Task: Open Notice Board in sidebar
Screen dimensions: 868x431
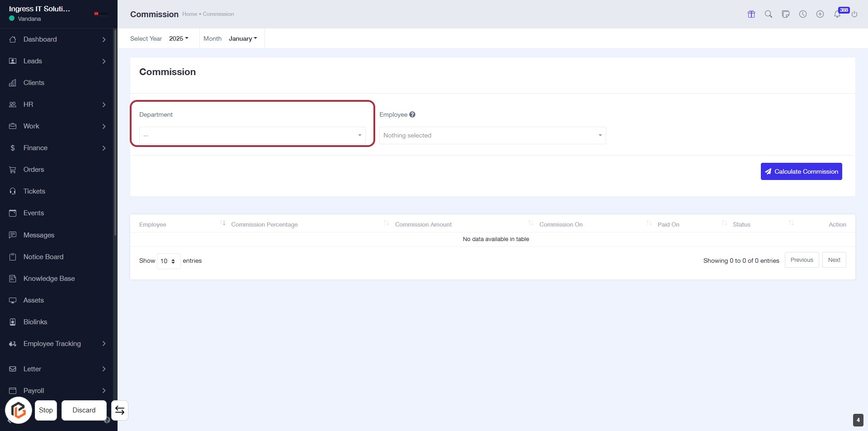Action: coord(43,257)
